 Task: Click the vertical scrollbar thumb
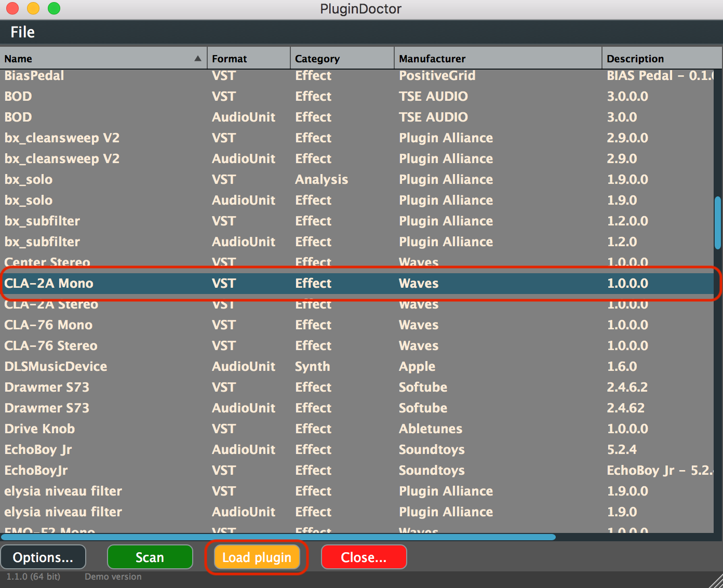pyautogui.click(x=718, y=223)
